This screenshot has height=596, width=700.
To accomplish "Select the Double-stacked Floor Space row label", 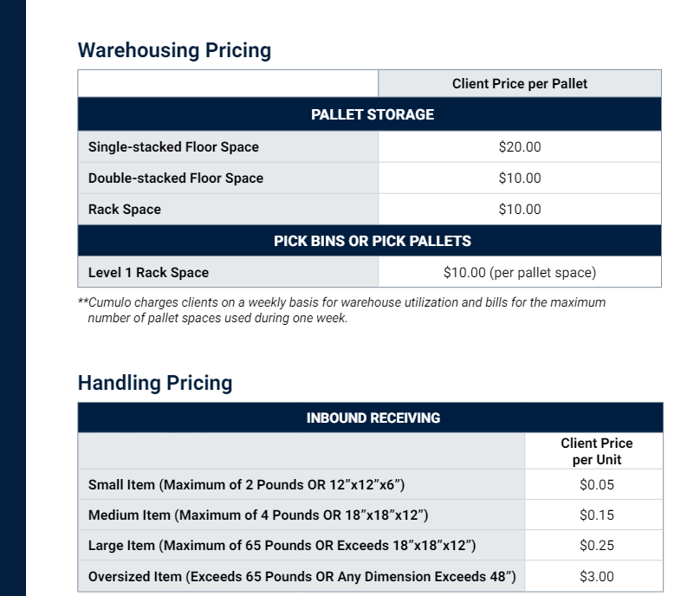I will 176,178.
